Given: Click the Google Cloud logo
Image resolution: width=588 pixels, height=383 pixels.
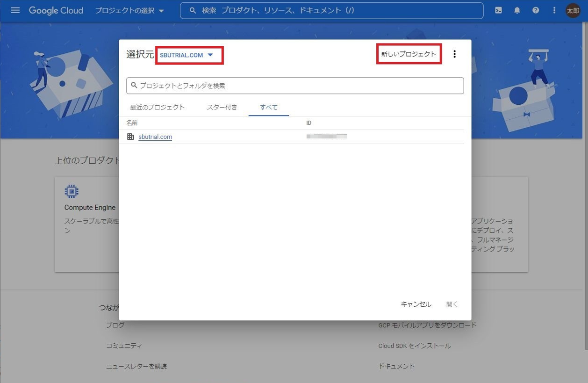Looking at the screenshot, I should (56, 10).
